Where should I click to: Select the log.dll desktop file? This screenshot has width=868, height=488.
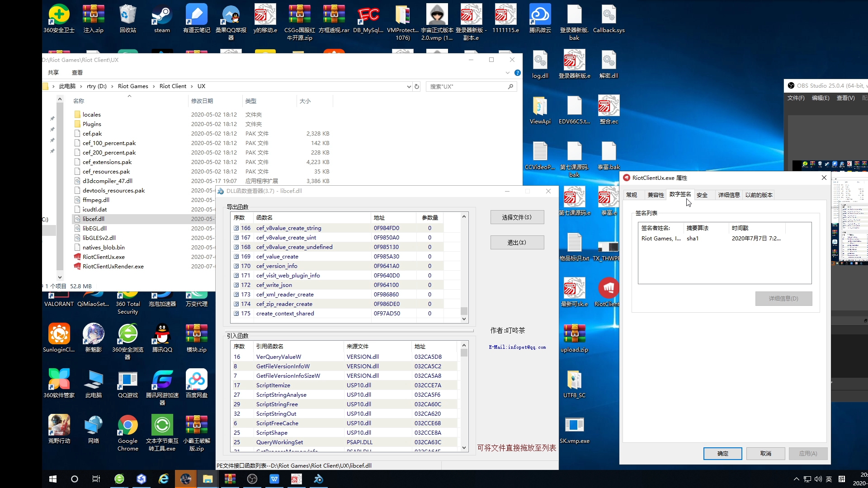[540, 64]
